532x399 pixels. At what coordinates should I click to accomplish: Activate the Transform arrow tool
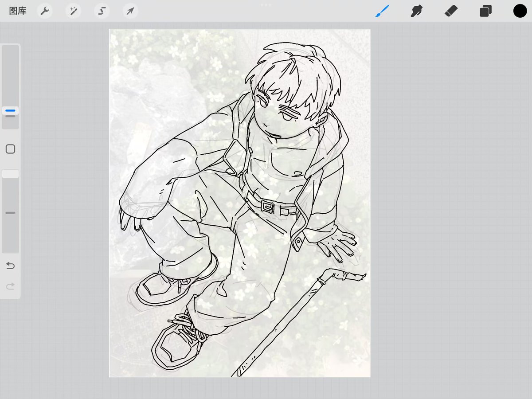pos(130,11)
